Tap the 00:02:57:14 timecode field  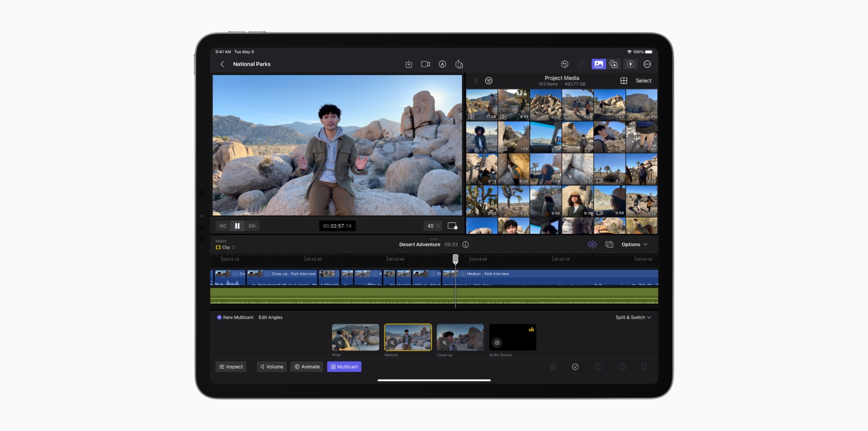337,226
